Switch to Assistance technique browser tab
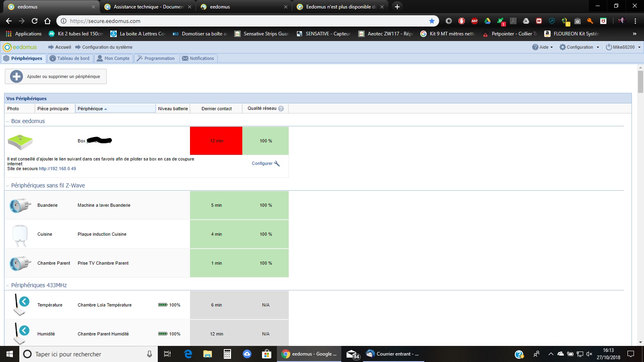 point(147,7)
